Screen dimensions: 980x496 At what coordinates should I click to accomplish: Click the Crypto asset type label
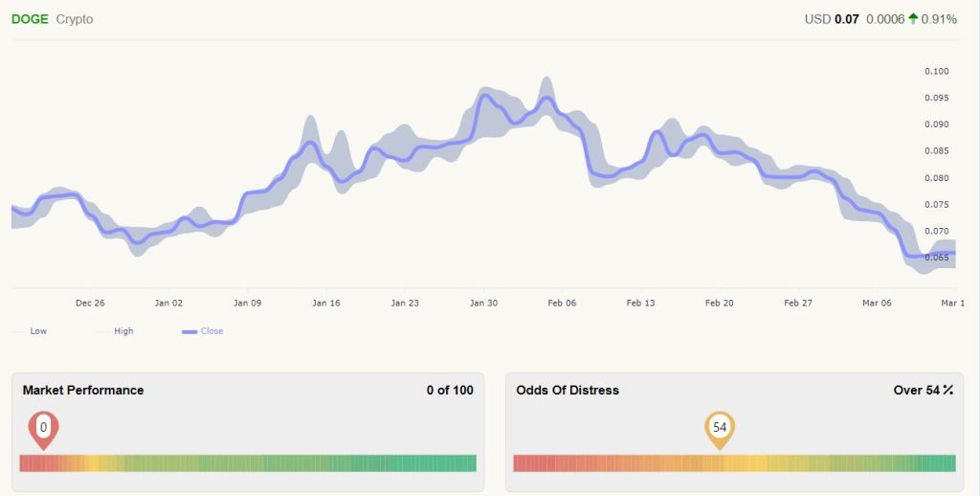click(75, 19)
